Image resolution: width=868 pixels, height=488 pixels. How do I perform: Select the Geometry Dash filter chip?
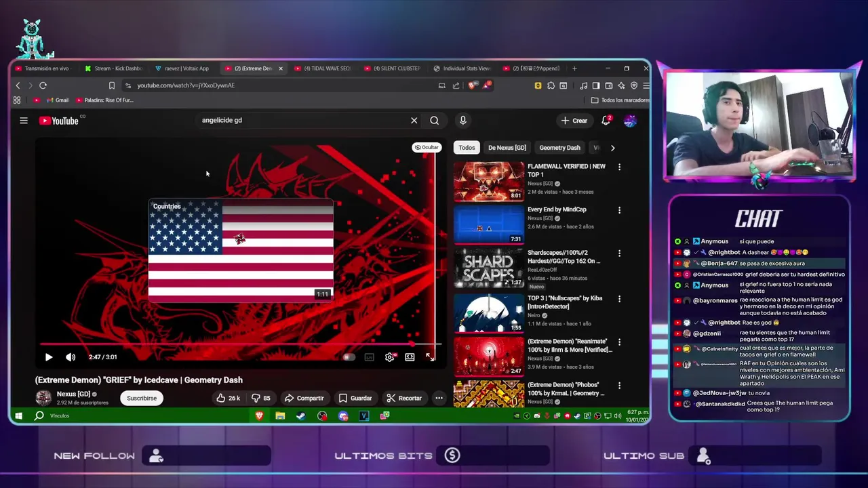(559, 148)
